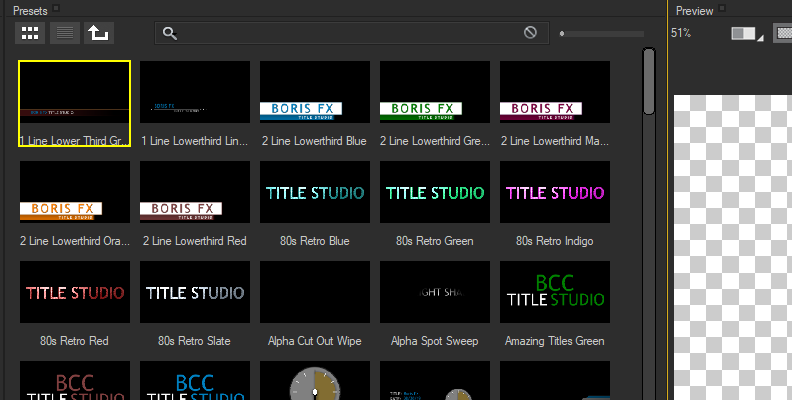This screenshot has height=400, width=792.
Task: Go up one folder level in presets
Action: (98, 33)
